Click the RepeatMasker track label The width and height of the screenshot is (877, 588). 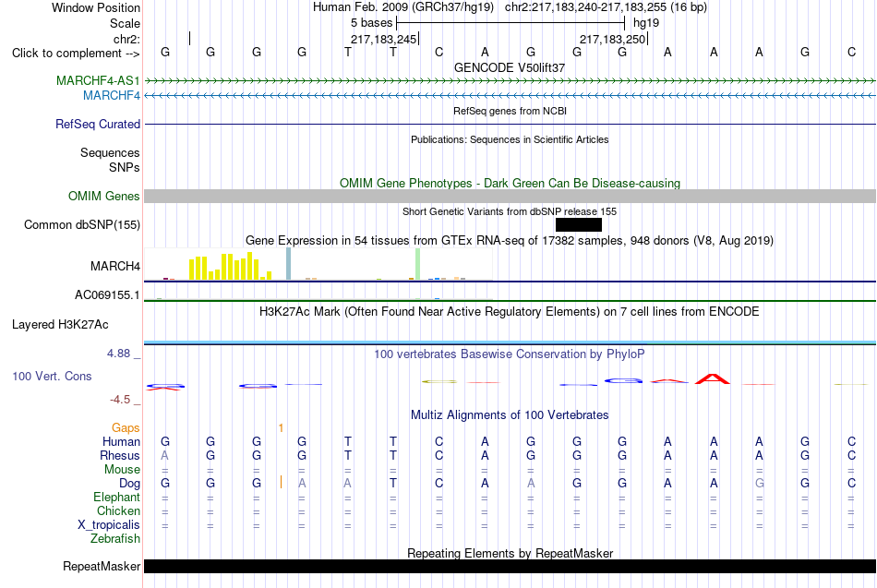click(x=102, y=566)
